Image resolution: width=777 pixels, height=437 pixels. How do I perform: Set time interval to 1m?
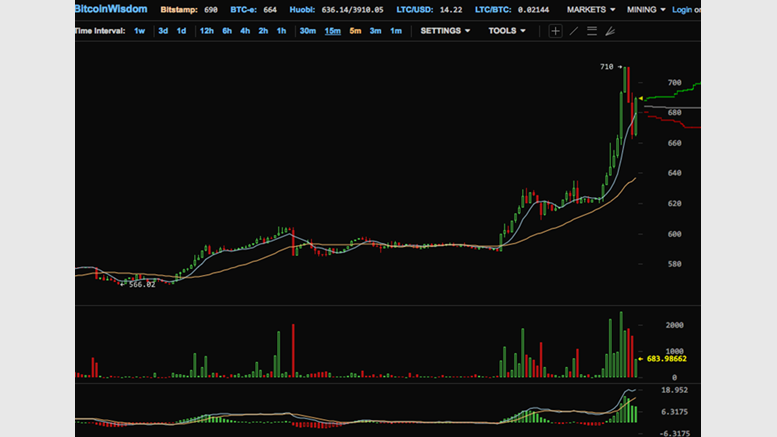395,31
